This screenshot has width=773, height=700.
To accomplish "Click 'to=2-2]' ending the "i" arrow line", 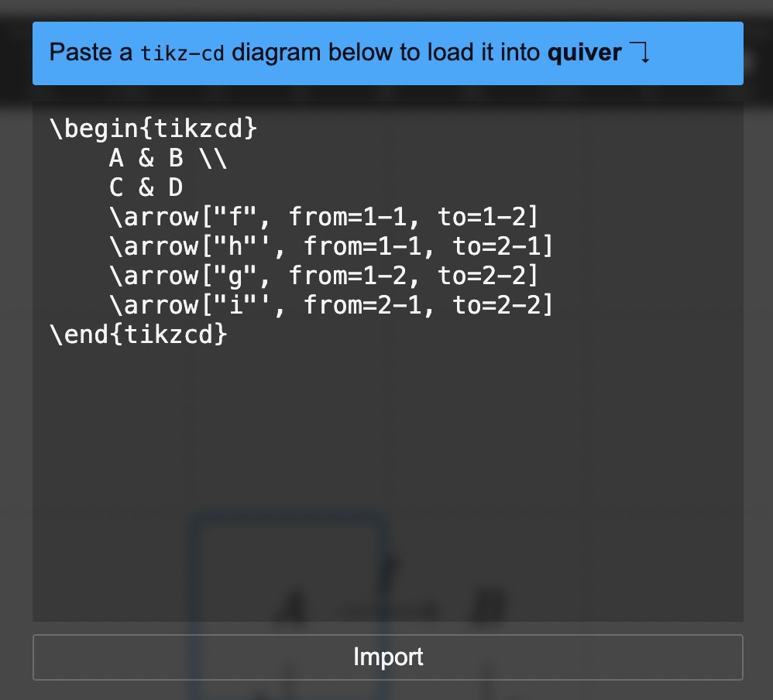I will (503, 305).
